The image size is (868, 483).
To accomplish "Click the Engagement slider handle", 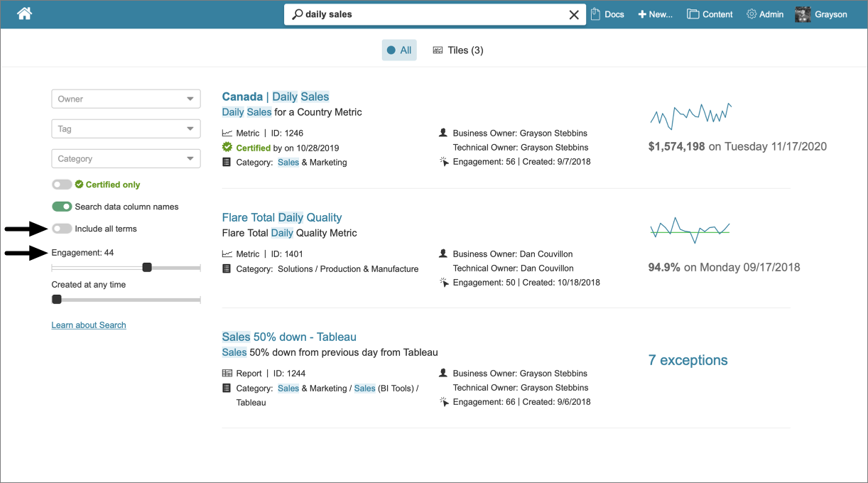I will [147, 268].
